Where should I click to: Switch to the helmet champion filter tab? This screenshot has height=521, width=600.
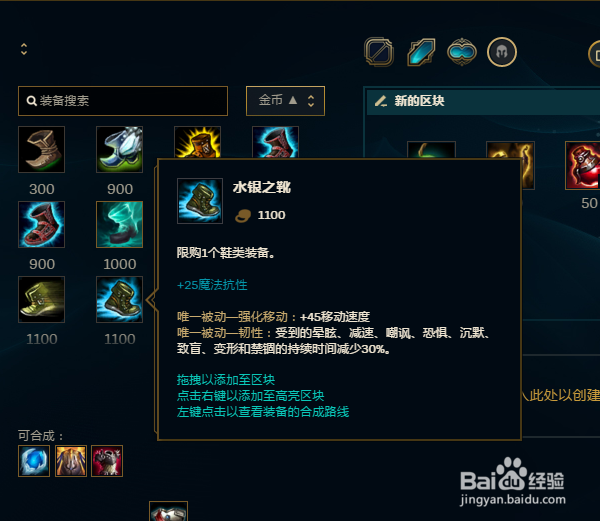tap(502, 52)
